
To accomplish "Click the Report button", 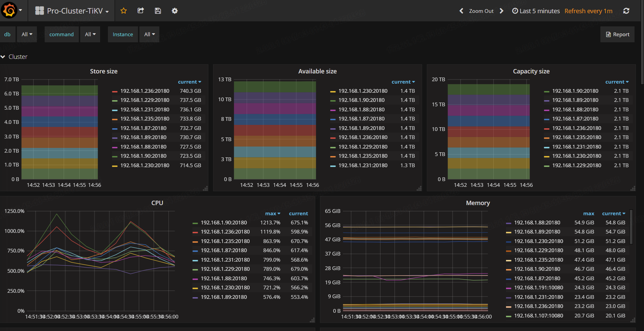I will pos(617,35).
